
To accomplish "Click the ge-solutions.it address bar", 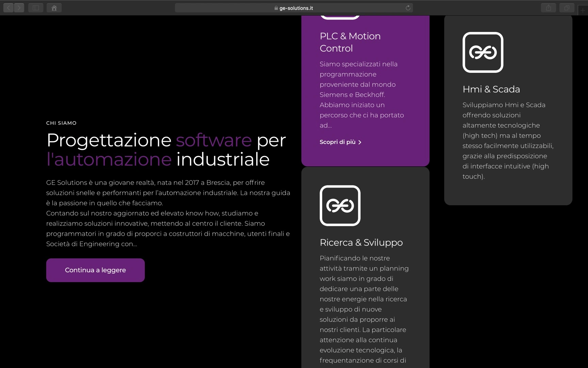I will coord(294,8).
